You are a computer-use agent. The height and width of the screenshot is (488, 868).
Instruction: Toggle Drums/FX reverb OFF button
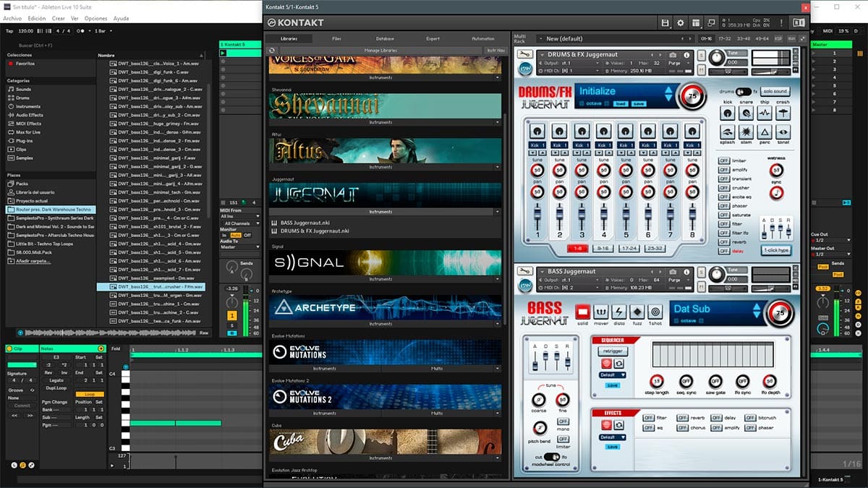point(723,242)
